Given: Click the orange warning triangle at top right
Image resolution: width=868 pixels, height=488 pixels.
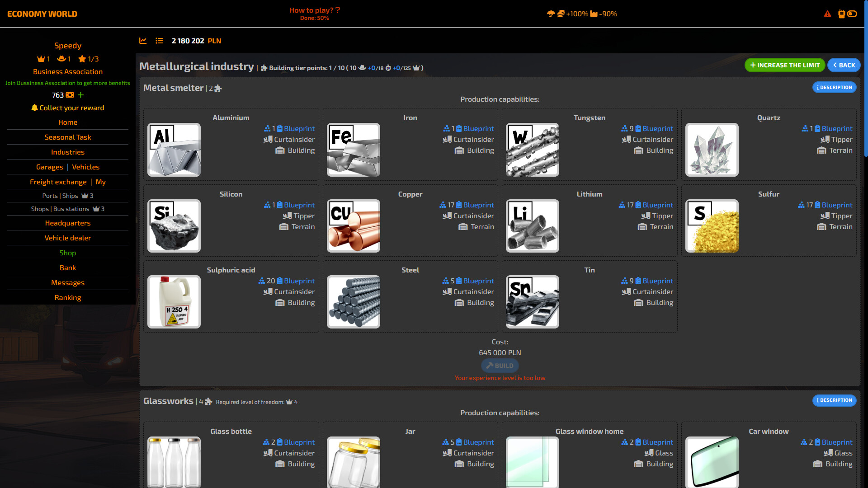Looking at the screenshot, I should pos(827,14).
